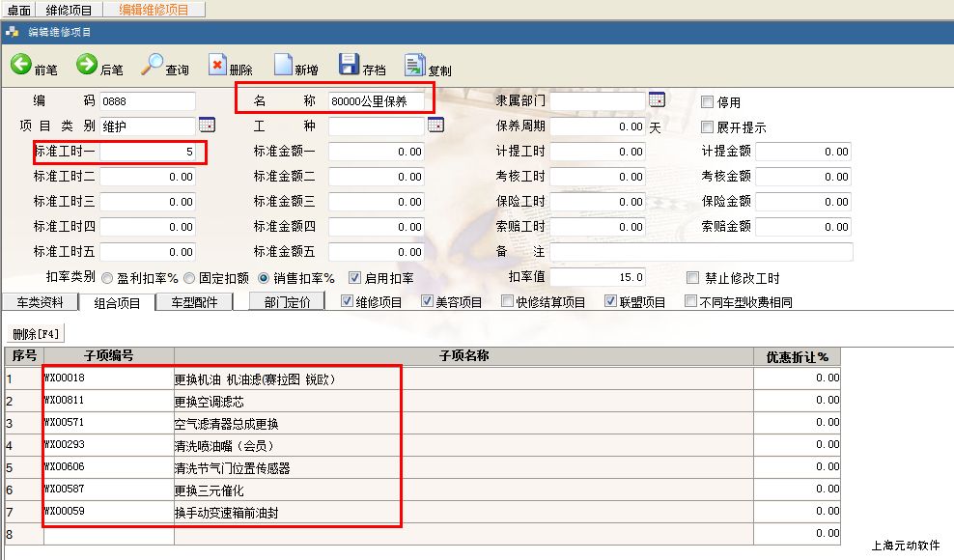Save record using 存档 floppy disk icon
This screenshot has height=560, width=954.
(349, 66)
